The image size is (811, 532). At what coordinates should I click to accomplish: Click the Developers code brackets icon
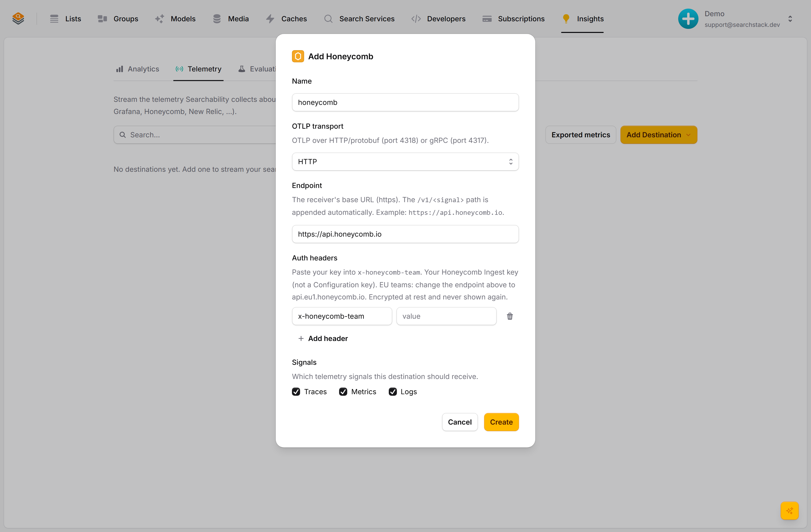pos(416,19)
